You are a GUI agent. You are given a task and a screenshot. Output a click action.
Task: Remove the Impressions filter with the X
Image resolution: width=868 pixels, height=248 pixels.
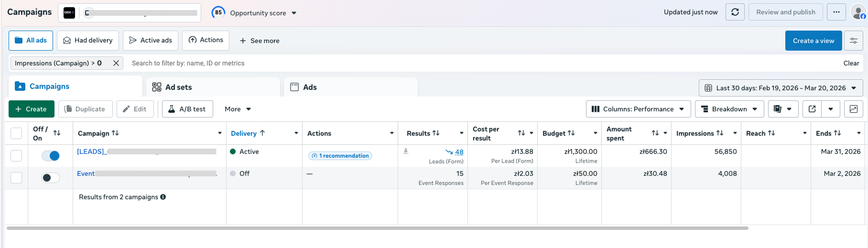[116, 63]
